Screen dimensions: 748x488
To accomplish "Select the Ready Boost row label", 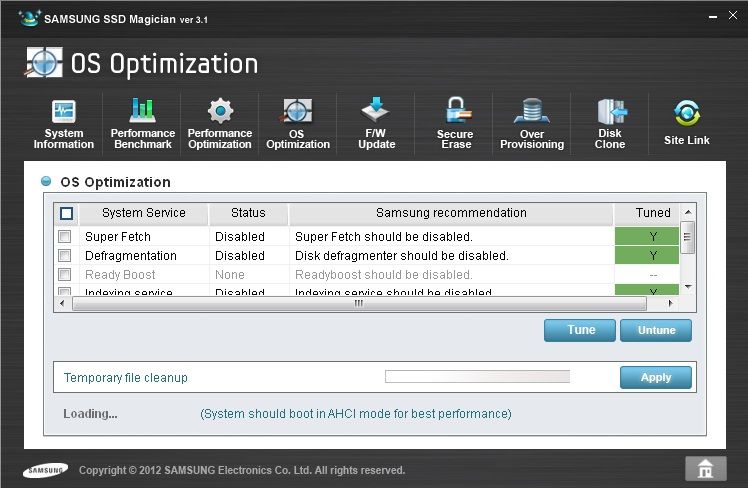I will pos(120,275).
